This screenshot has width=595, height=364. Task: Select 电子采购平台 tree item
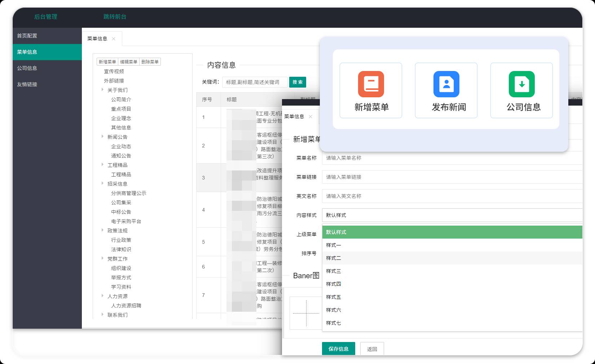click(x=126, y=221)
